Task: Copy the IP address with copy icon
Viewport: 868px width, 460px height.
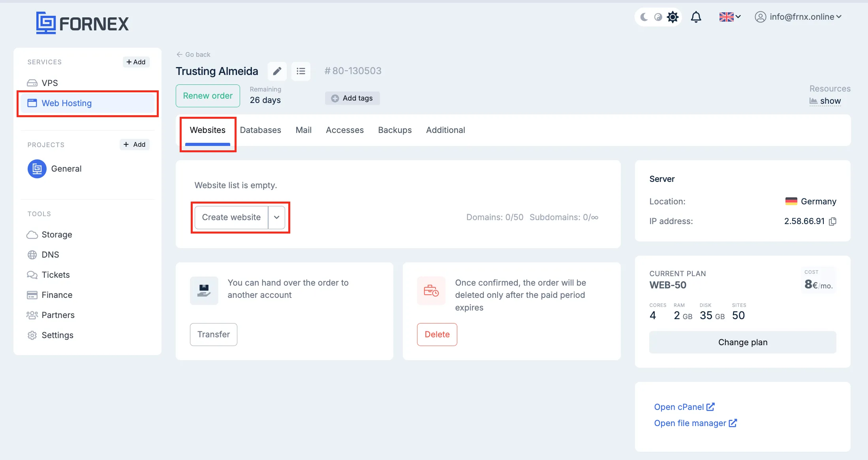Action: pyautogui.click(x=832, y=221)
